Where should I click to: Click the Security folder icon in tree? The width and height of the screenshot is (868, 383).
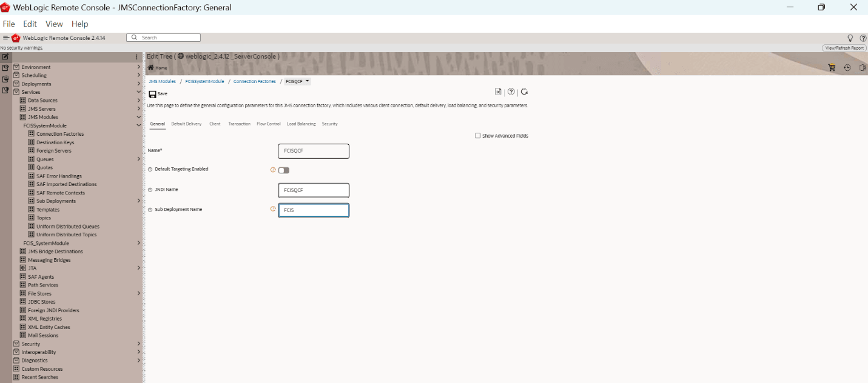[16, 344]
